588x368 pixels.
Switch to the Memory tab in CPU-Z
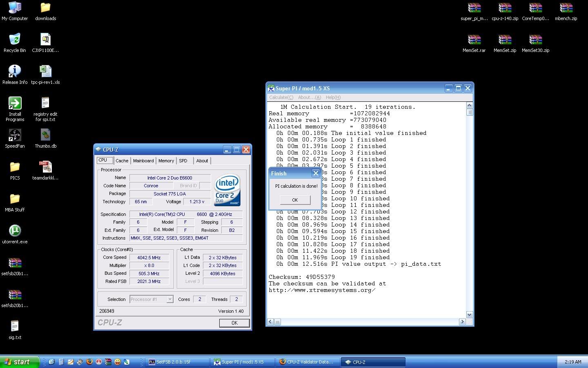(166, 161)
